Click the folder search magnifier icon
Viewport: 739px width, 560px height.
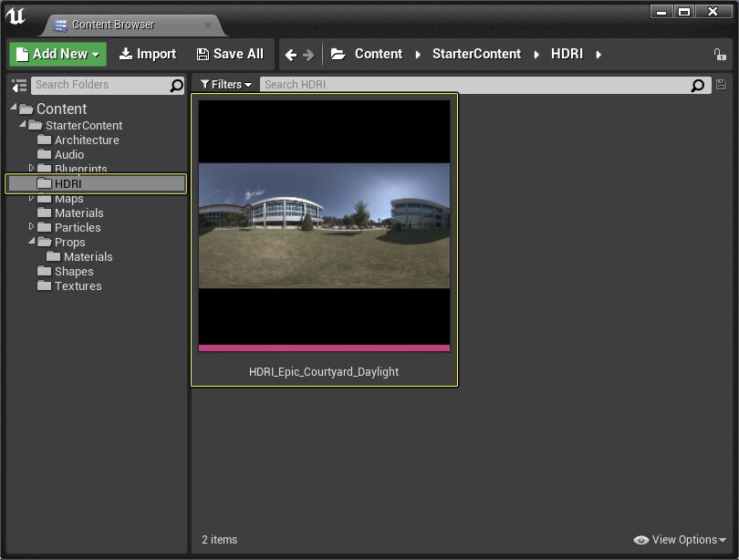pyautogui.click(x=175, y=85)
